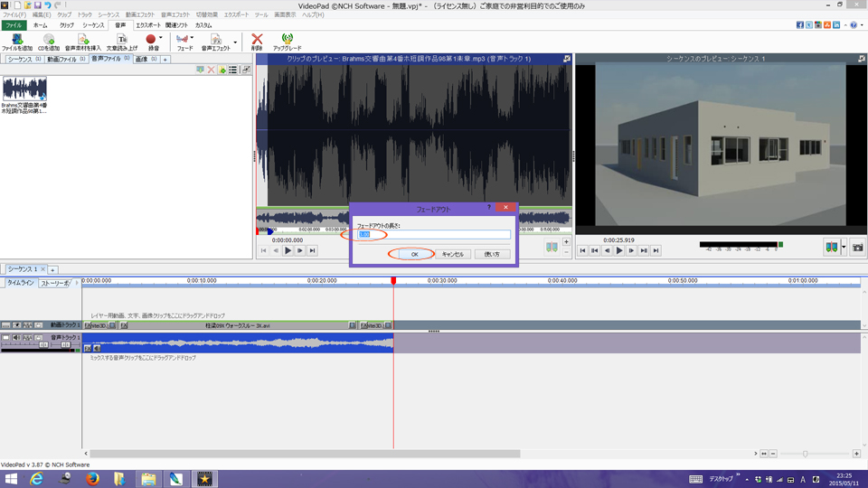
Task: Play the sequence preview
Action: point(618,250)
